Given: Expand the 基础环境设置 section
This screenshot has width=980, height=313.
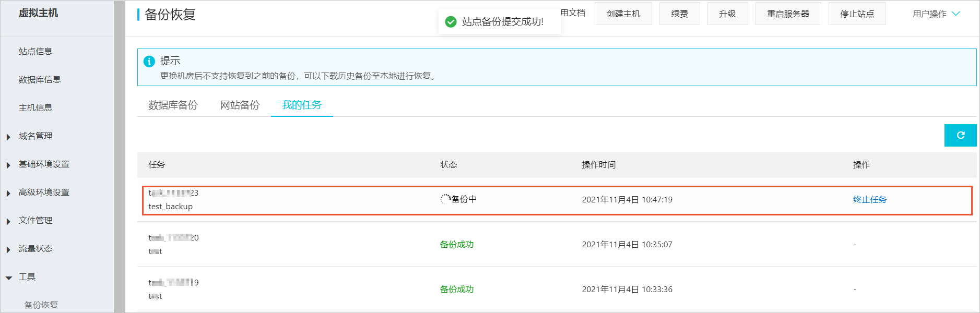Looking at the screenshot, I should coord(44,164).
